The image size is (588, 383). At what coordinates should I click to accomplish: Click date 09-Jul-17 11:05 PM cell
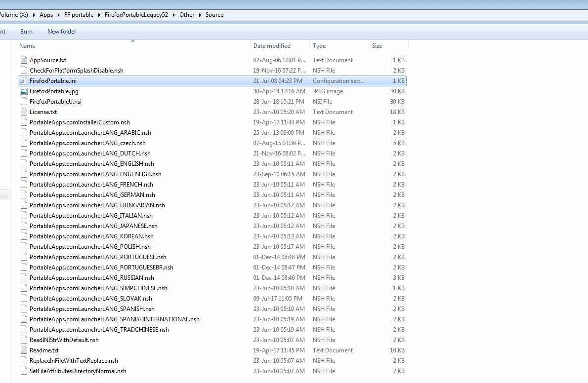pos(278,299)
